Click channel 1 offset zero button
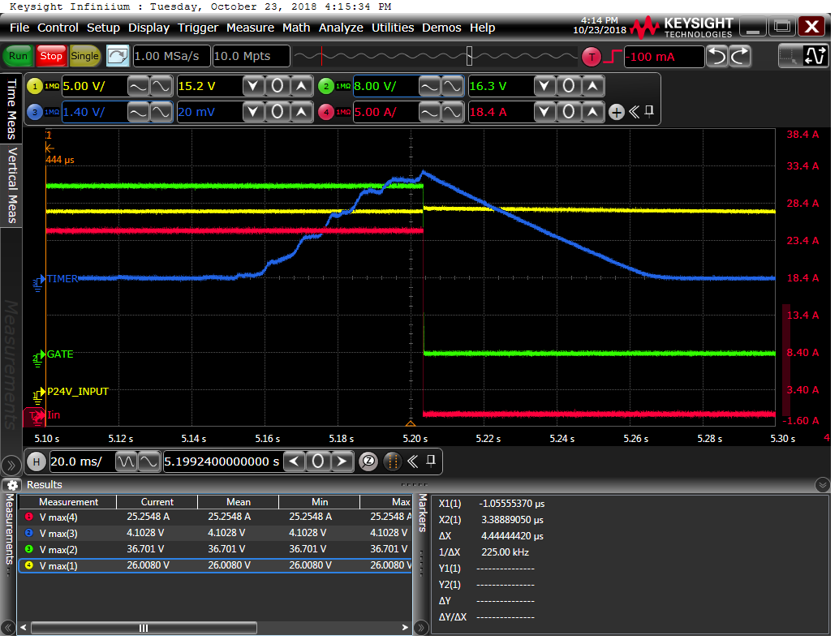 pyautogui.click(x=278, y=86)
